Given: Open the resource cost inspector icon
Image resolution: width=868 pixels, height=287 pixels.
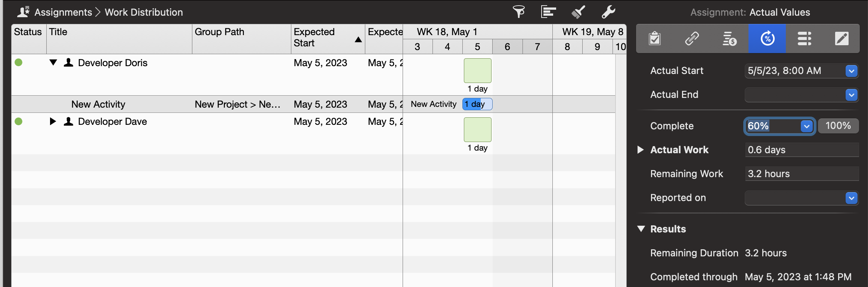Looking at the screenshot, I should (x=729, y=38).
